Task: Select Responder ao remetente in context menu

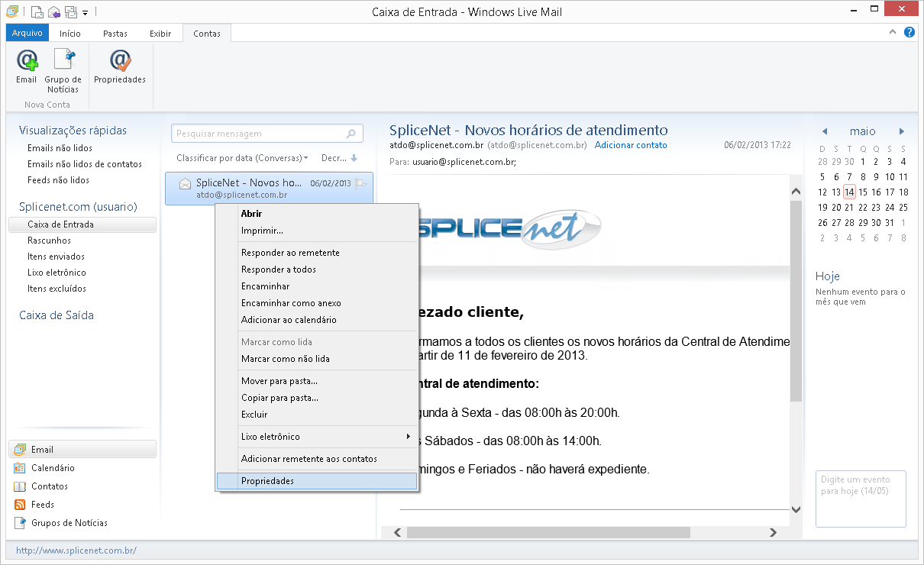Action: [318, 253]
